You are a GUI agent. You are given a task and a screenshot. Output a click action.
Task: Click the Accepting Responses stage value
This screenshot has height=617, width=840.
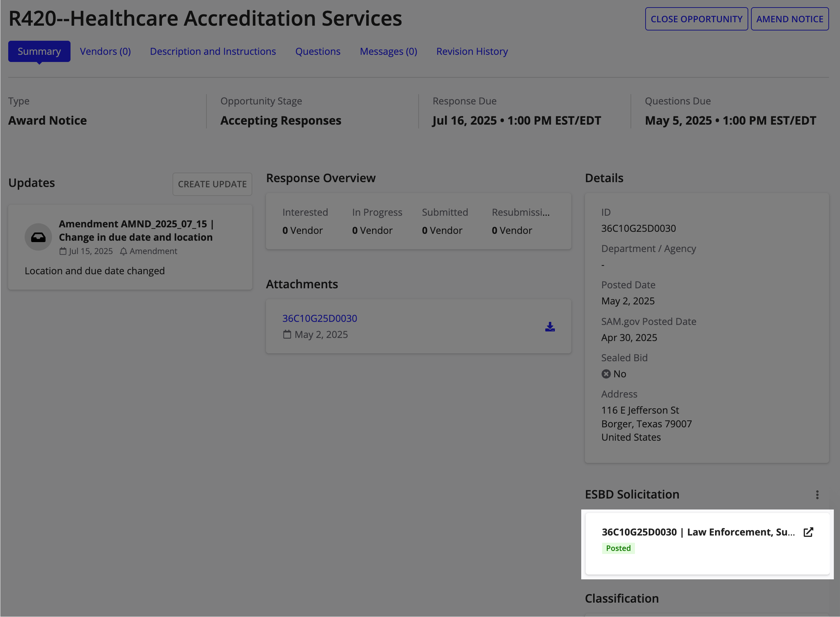[281, 121]
